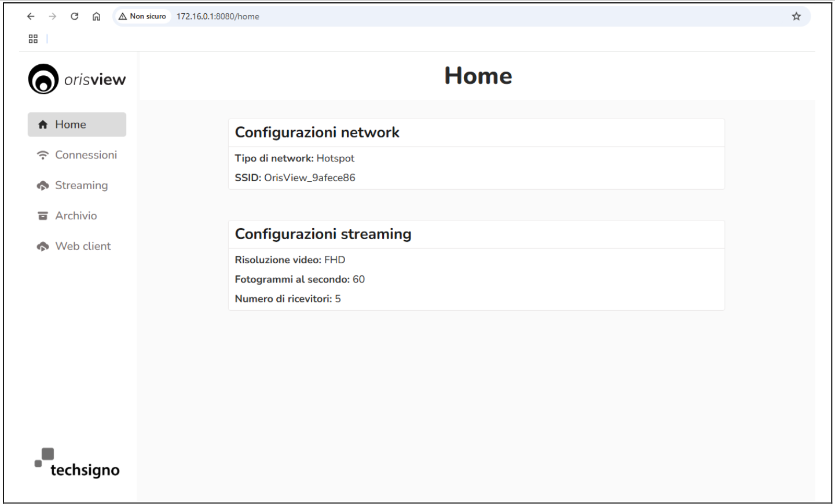Image resolution: width=835 pixels, height=504 pixels.
Task: Open the Connessioni menu item
Action: (86, 154)
